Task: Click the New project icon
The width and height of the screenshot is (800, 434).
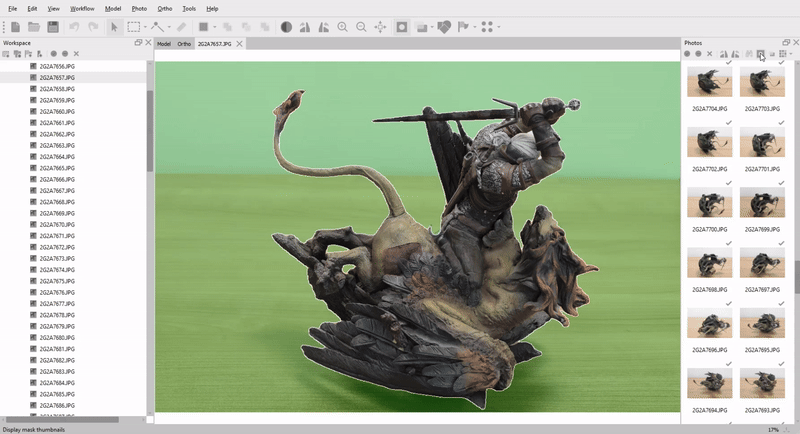Action: (14, 27)
